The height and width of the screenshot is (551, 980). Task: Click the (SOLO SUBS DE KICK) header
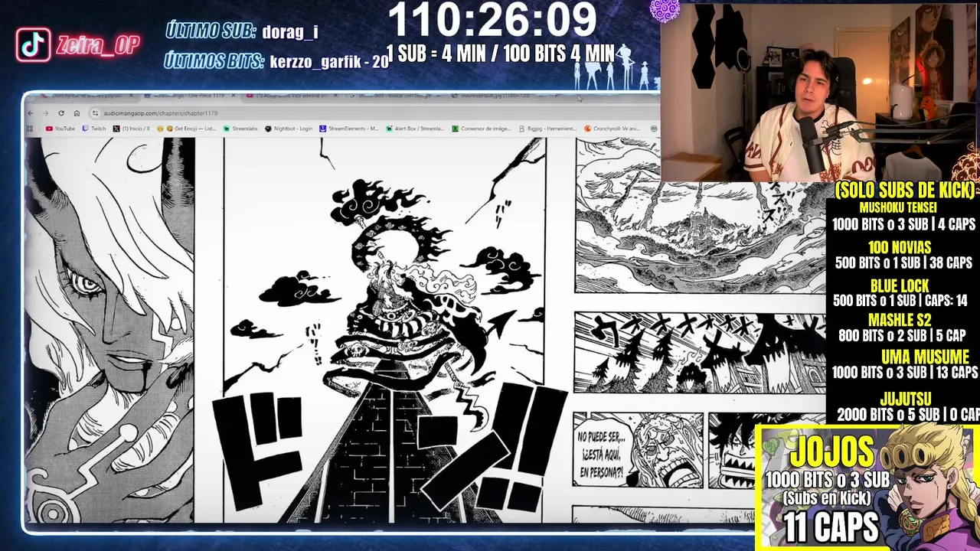[x=904, y=191]
